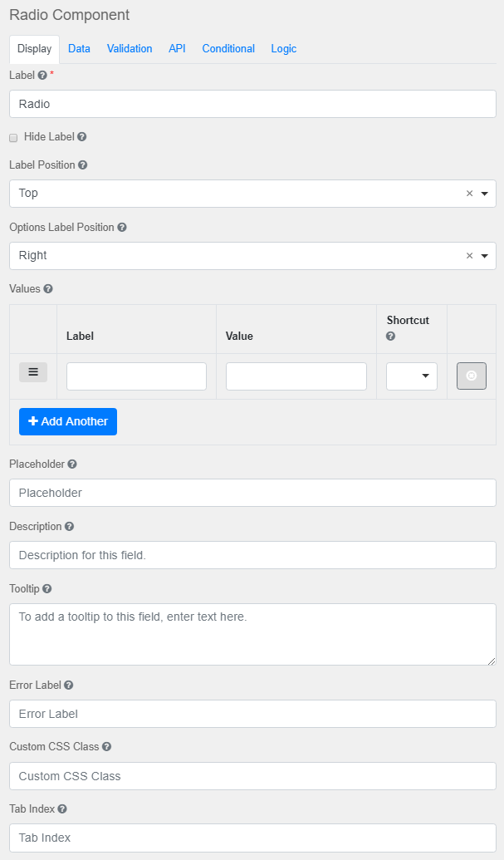Click into the Placeholder input field
This screenshot has width=504, height=860.
[x=252, y=493]
